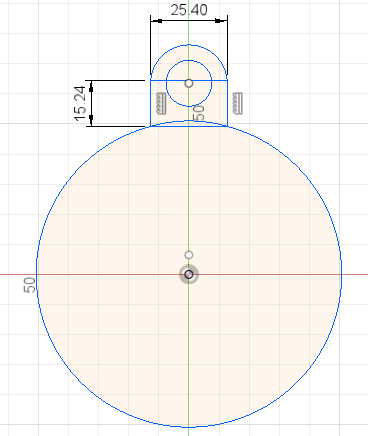Select the constraint glyph left of the rectangle
The height and width of the screenshot is (436, 368).
161,104
